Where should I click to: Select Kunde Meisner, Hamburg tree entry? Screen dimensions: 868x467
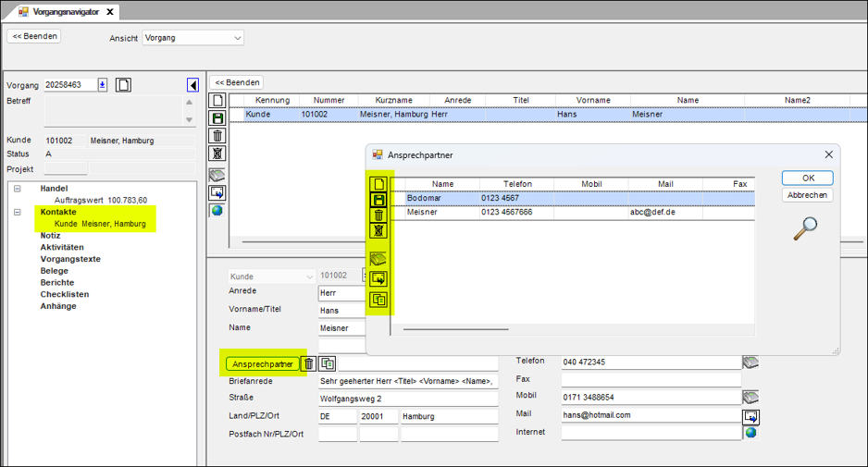click(x=100, y=224)
